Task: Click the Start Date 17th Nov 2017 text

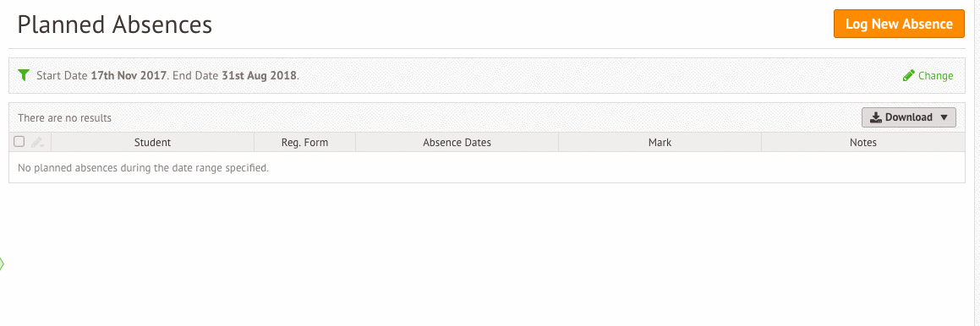Action: coord(101,75)
